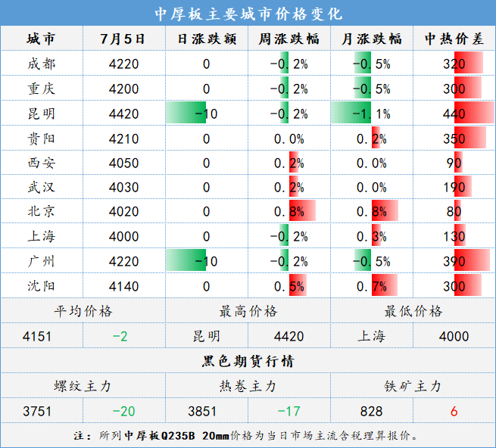Screen dimensions: 496x448
Task: Click 沈阳 monthly change 0.7%
Action: (372, 287)
